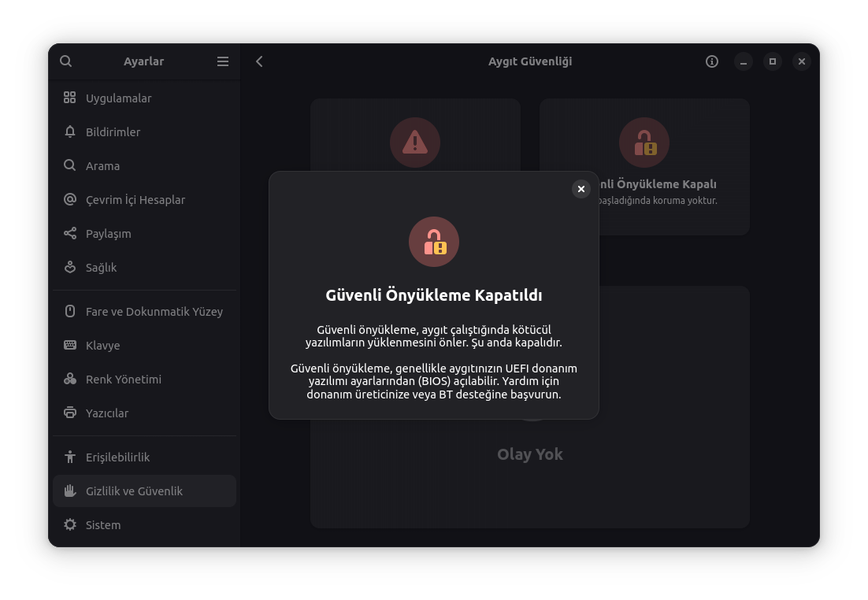Open the hamburger menu in the sidebar header

coord(223,61)
